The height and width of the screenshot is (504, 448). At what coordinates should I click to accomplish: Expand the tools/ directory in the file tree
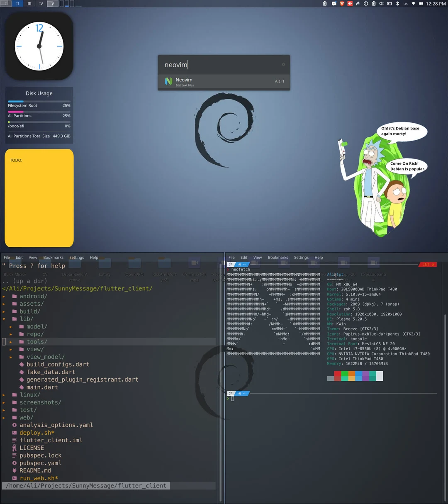tap(11, 341)
